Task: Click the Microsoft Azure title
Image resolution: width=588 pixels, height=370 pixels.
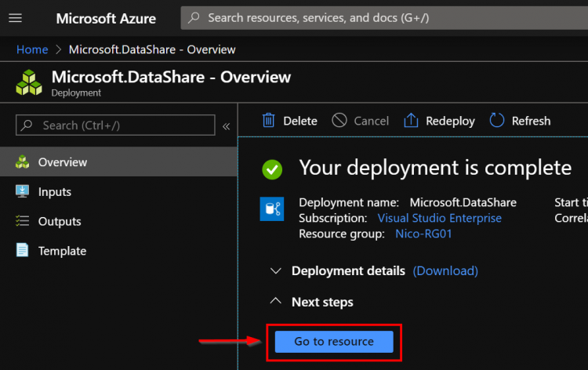Action: click(x=106, y=18)
